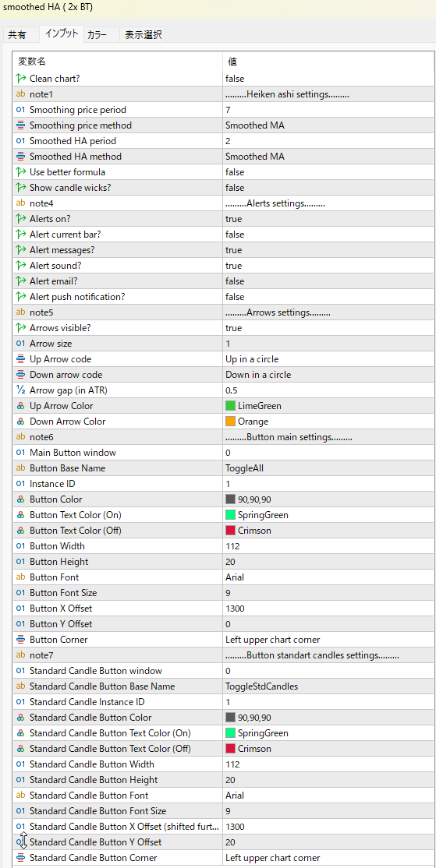Toggle Show candle wicks? false value
436x868 pixels.
pyautogui.click(x=328, y=188)
